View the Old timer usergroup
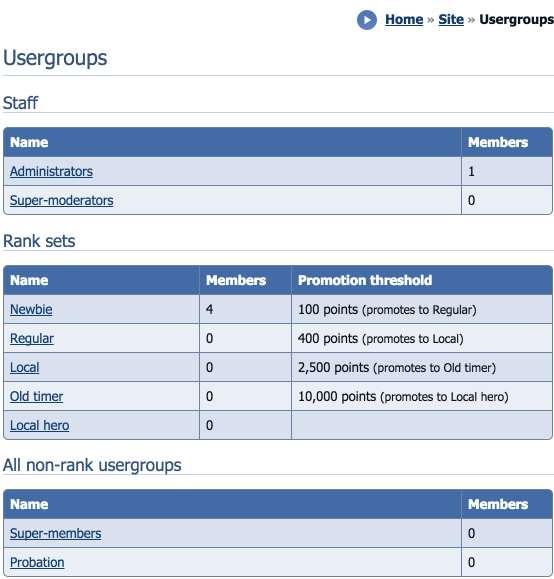Viewport: 554px width, 579px height. pos(37,396)
